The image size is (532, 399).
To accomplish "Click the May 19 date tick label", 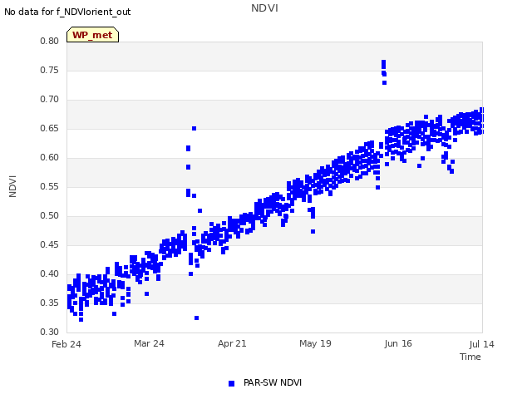I will 315,343.
